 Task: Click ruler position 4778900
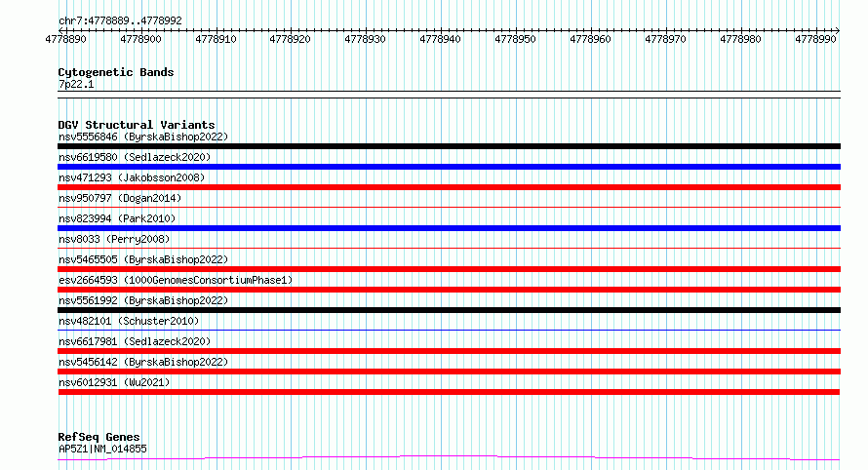(x=140, y=39)
